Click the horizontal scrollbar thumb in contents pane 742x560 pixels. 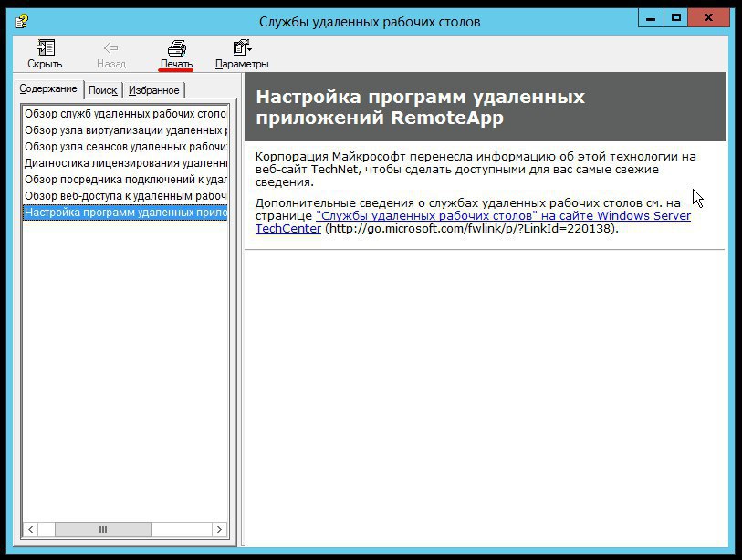(x=102, y=529)
